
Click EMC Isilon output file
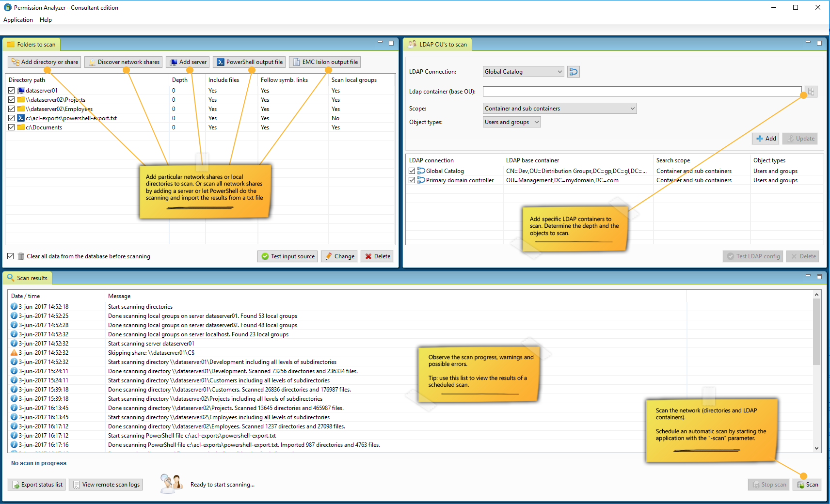[325, 62]
